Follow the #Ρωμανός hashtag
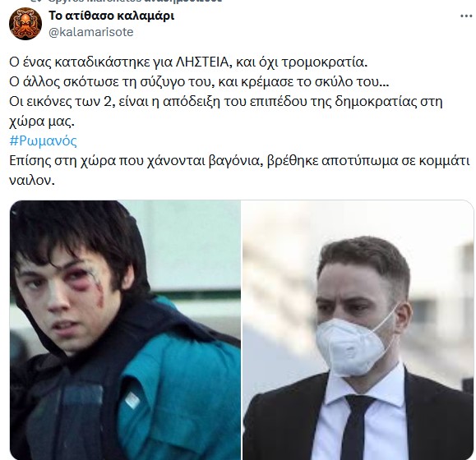Image resolution: width=476 pixels, height=460 pixels. click(x=43, y=141)
